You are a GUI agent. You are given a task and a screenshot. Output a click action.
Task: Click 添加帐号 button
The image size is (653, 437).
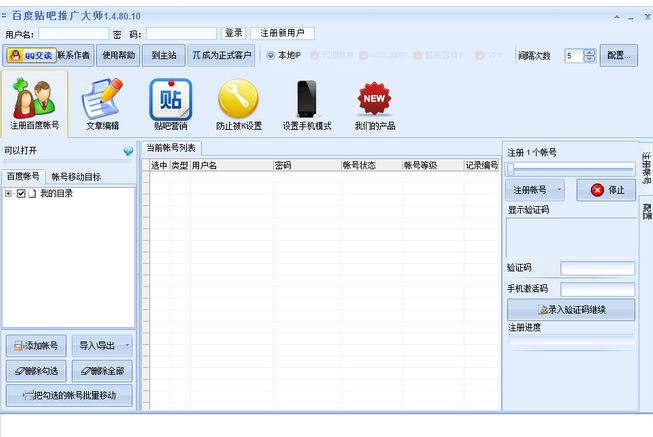[x=36, y=345]
